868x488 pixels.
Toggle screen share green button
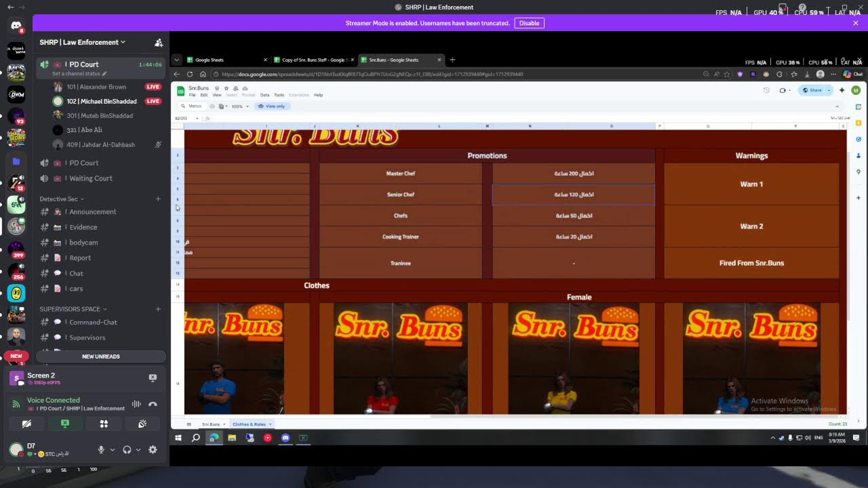(x=65, y=424)
